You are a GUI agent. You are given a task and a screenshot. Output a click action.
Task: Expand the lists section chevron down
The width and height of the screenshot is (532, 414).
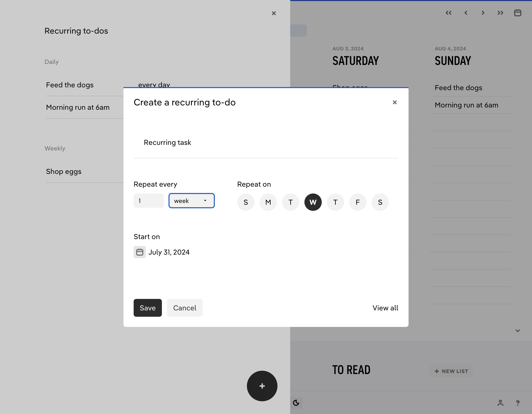[x=518, y=331]
